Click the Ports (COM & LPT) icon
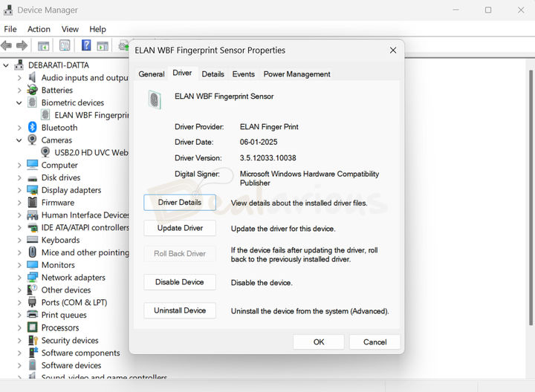The width and height of the screenshot is (535, 392). 33,302
